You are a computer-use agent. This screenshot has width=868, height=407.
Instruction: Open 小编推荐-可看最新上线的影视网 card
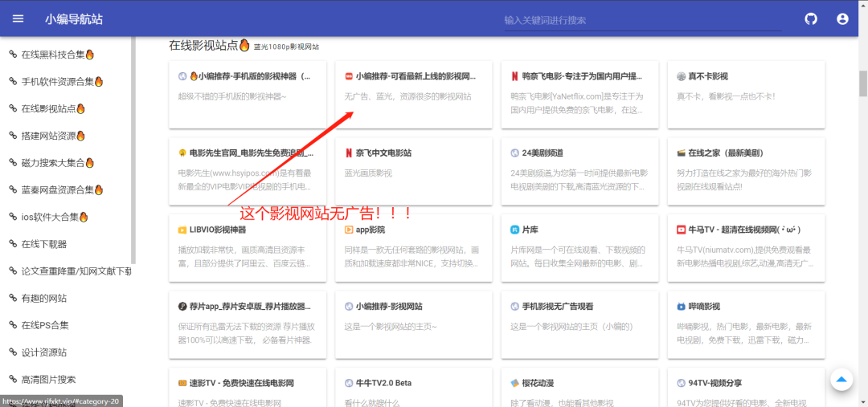414,95
